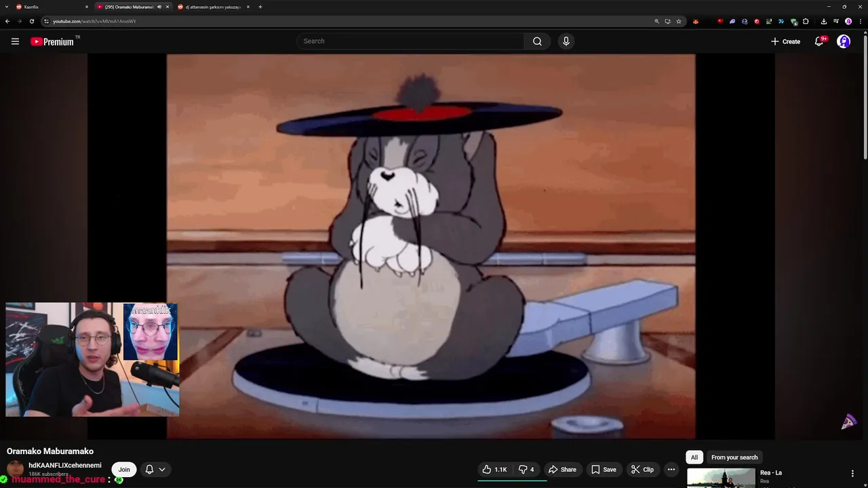Image resolution: width=868 pixels, height=488 pixels.
Task: Share the Oramako Maburamako video
Action: tap(562, 469)
